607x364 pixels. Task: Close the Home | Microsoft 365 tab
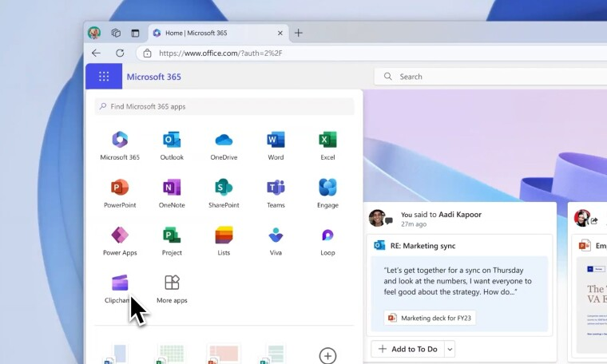coord(280,34)
